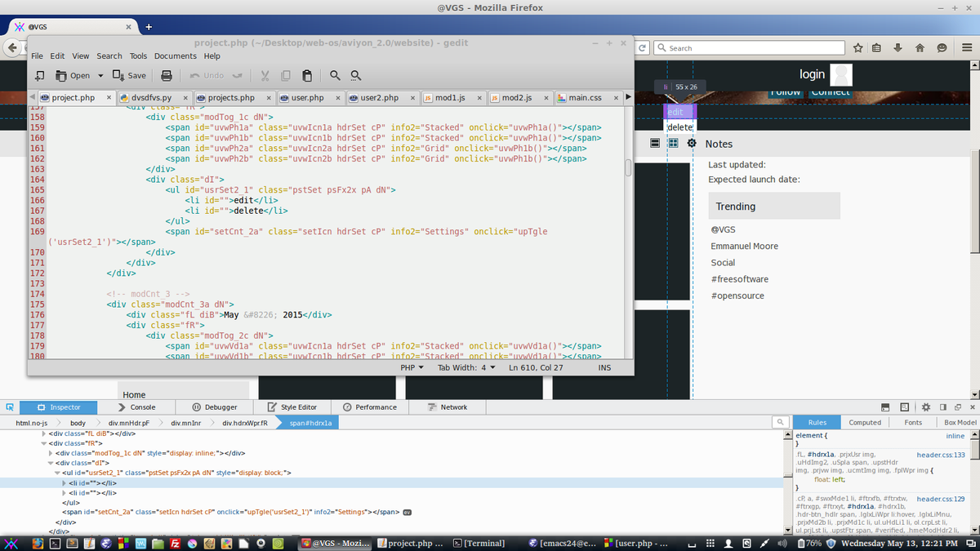
Task: Open the Tools menu in gedit
Action: (138, 56)
